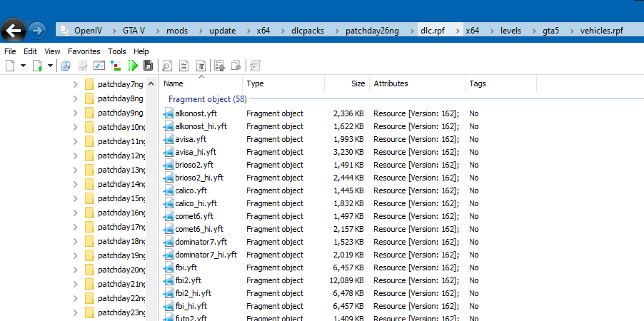Image resolution: width=644 pixels, height=321 pixels.
Task: Click the folder icon of patchday7ng
Action: 89,84
